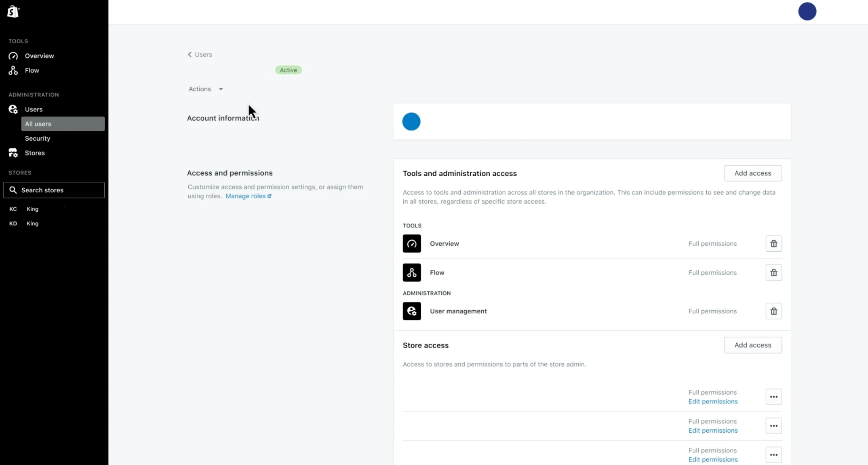Viewport: 868px width, 465px height.
Task: Click Add access in Store access
Action: click(x=752, y=345)
